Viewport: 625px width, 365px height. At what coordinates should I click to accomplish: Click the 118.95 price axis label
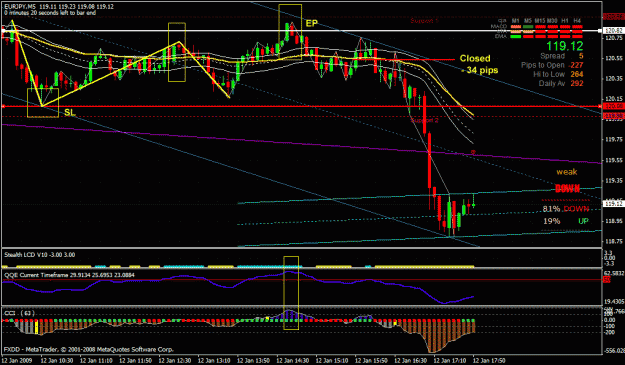coord(614,221)
